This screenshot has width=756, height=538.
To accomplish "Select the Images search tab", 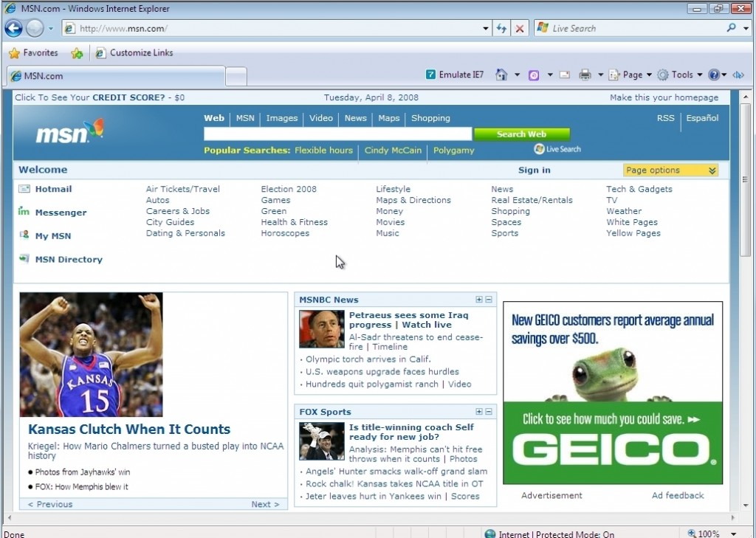I will click(281, 118).
